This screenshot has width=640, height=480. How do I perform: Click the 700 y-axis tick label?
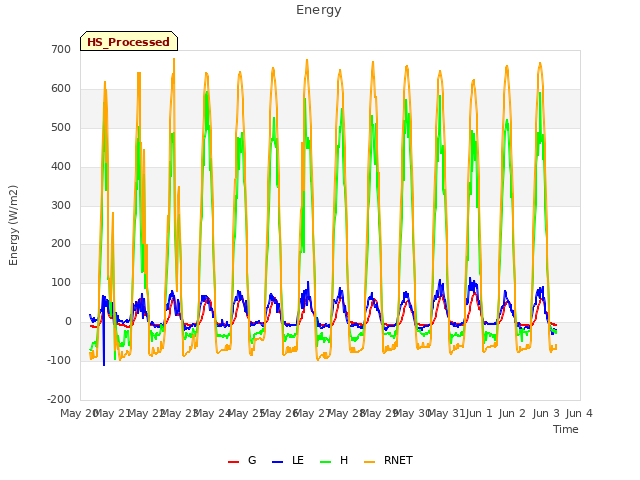61,50
